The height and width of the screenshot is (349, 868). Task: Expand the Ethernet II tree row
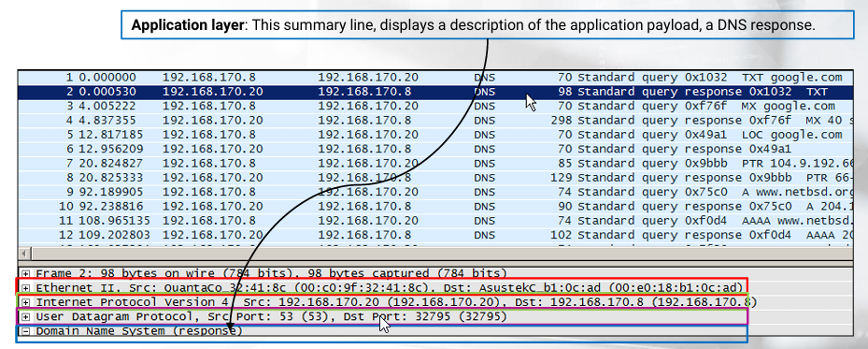(x=25, y=287)
